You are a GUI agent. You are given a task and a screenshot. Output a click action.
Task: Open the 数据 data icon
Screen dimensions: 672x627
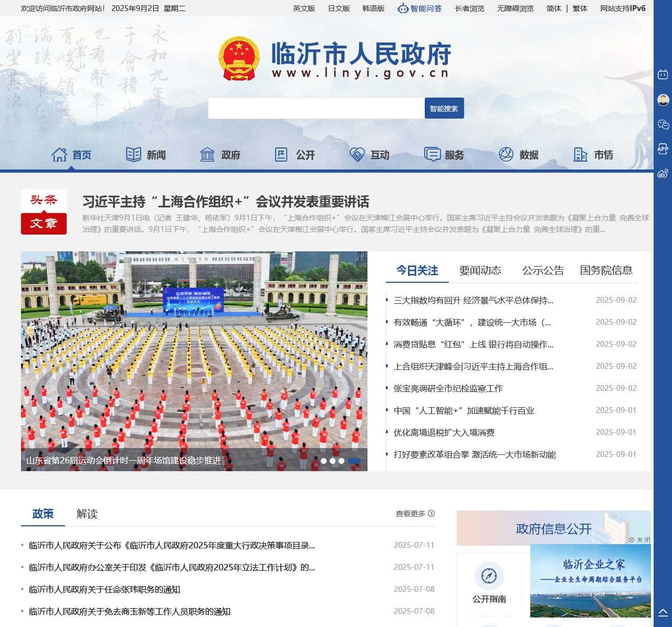[506, 154]
